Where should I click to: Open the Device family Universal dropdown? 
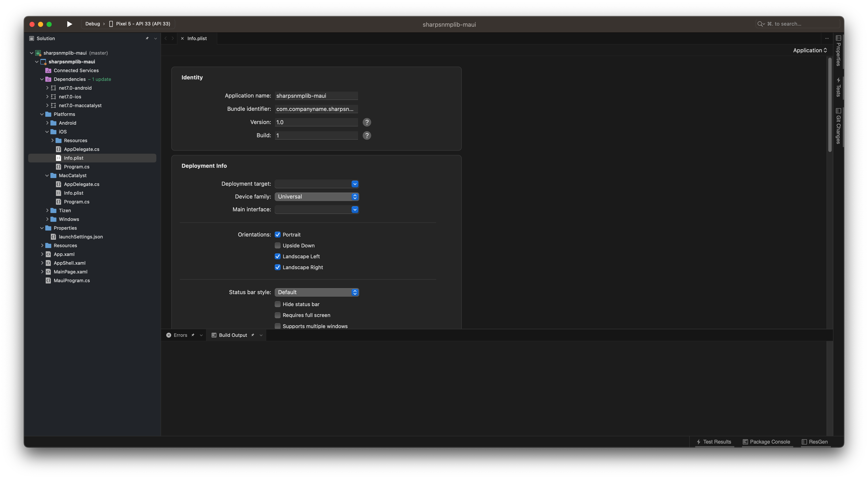click(x=316, y=197)
